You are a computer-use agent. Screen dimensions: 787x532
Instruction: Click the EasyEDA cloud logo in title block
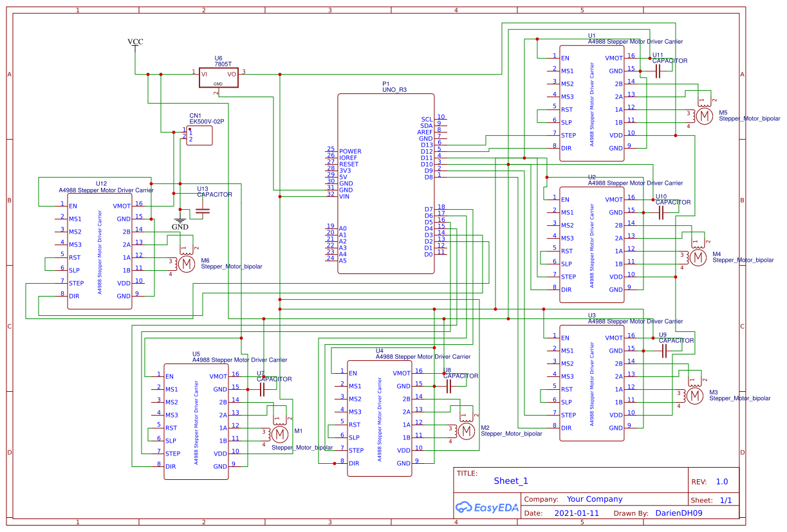click(465, 508)
